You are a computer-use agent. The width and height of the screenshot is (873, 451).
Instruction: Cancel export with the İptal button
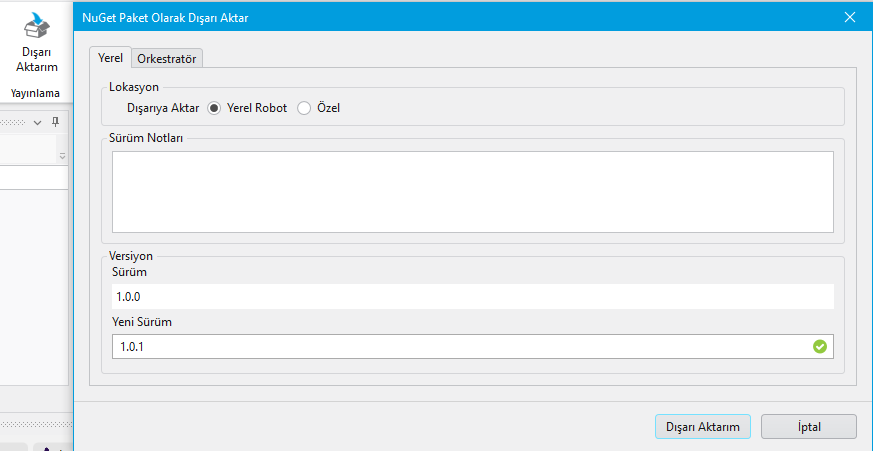pos(808,427)
